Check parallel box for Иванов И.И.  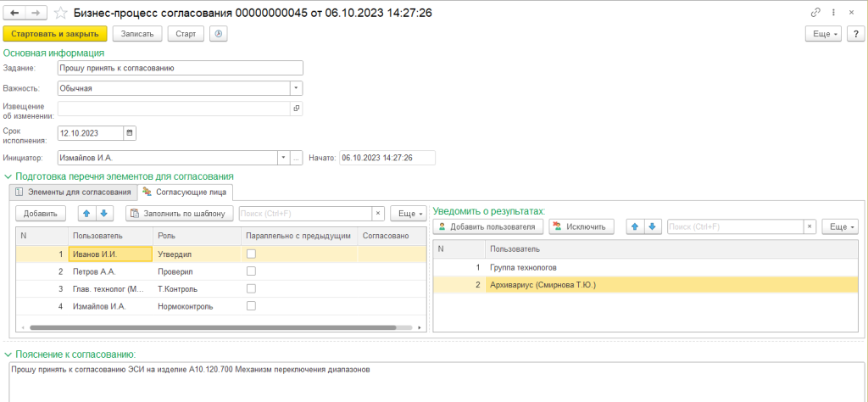pyautogui.click(x=251, y=253)
